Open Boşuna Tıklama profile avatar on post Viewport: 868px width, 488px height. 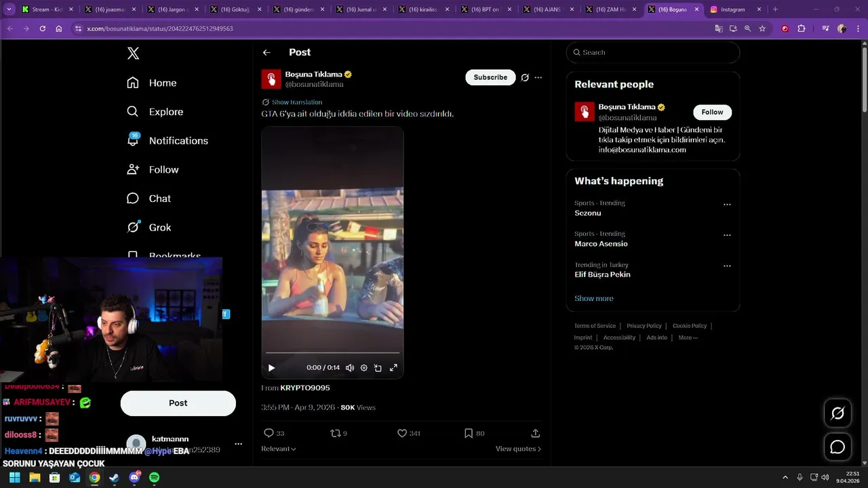pyautogui.click(x=271, y=79)
